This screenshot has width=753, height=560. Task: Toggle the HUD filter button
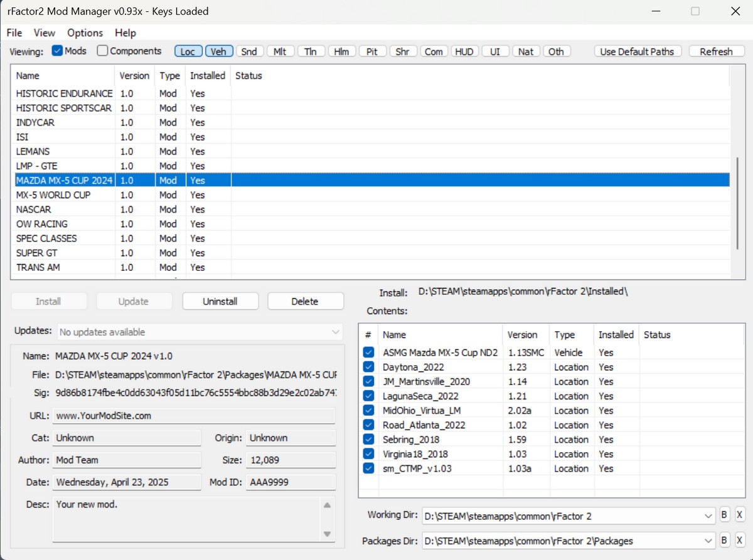click(464, 51)
